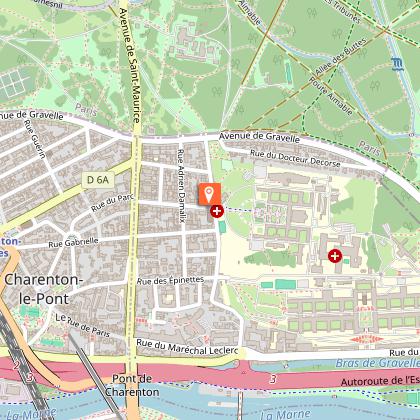Click the Bras de Gravelle water label
Viewport: 420px width, 420px height.
[377, 363]
